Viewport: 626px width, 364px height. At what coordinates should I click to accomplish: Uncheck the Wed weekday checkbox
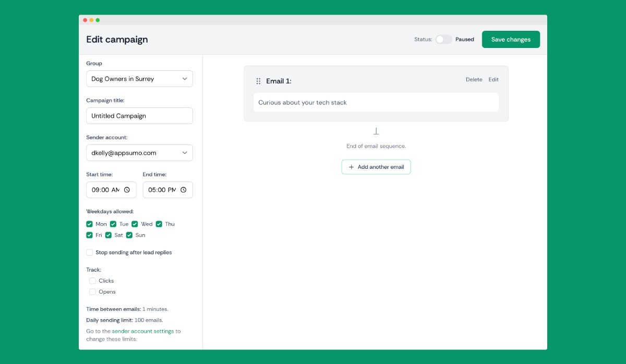[x=135, y=224]
